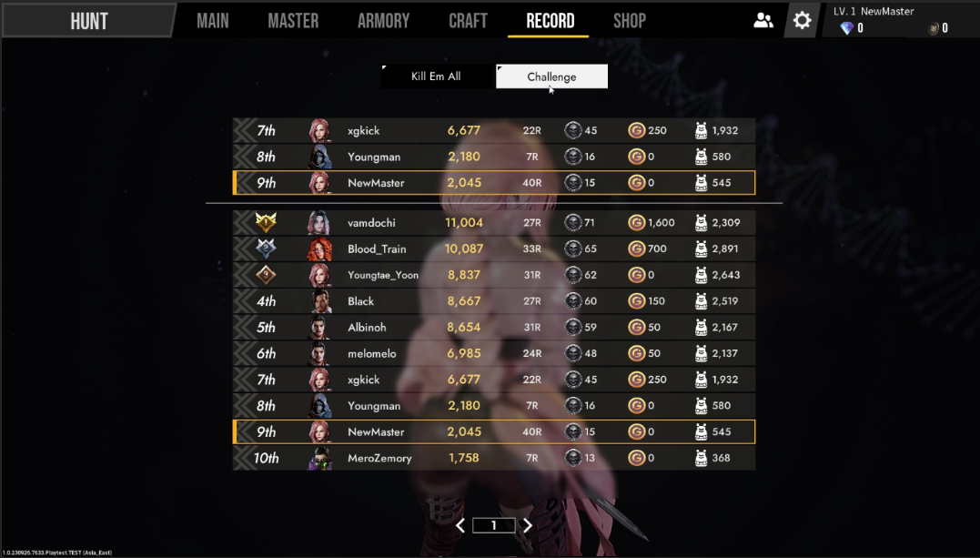Click the diamond currency icon
The width and height of the screenshot is (980, 558).
click(846, 28)
